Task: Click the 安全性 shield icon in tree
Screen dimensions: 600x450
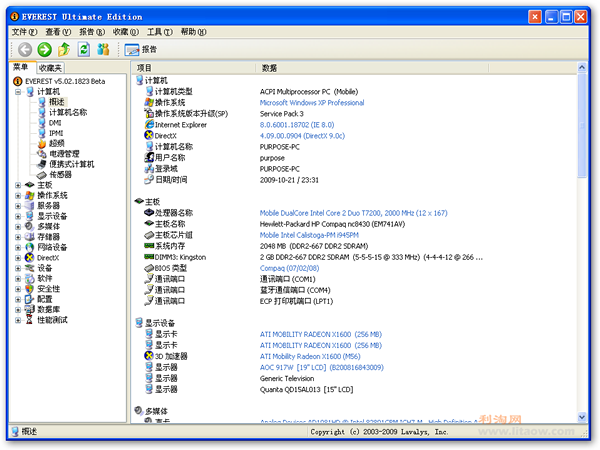Action: (30, 289)
